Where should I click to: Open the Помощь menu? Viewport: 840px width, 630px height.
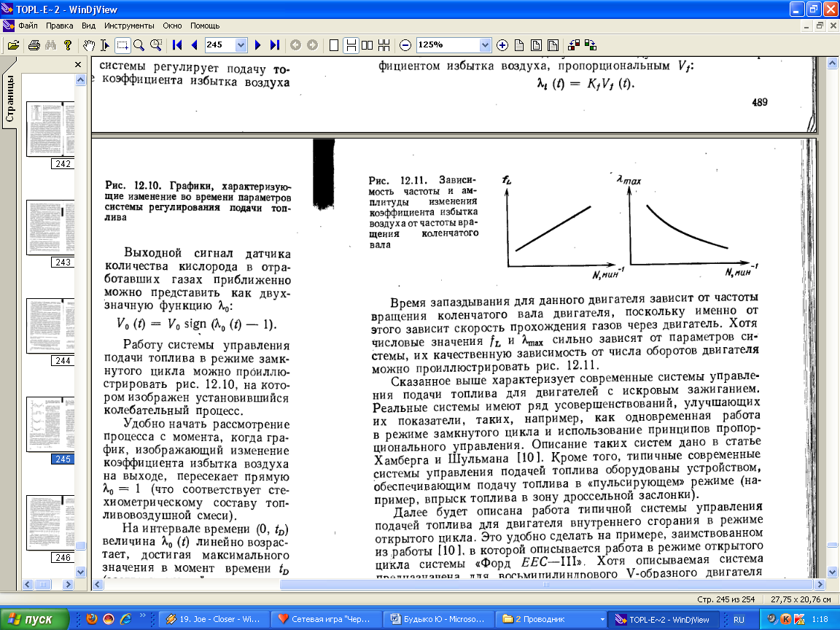point(205,26)
